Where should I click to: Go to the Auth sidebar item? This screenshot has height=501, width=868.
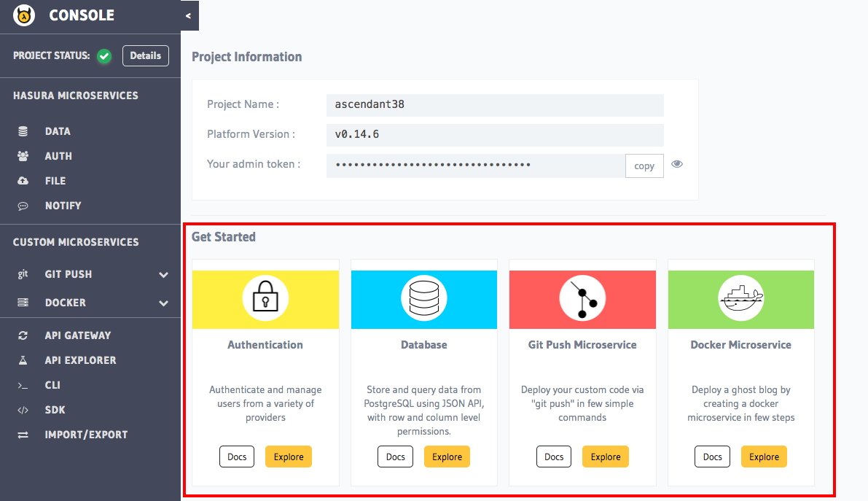pos(58,156)
